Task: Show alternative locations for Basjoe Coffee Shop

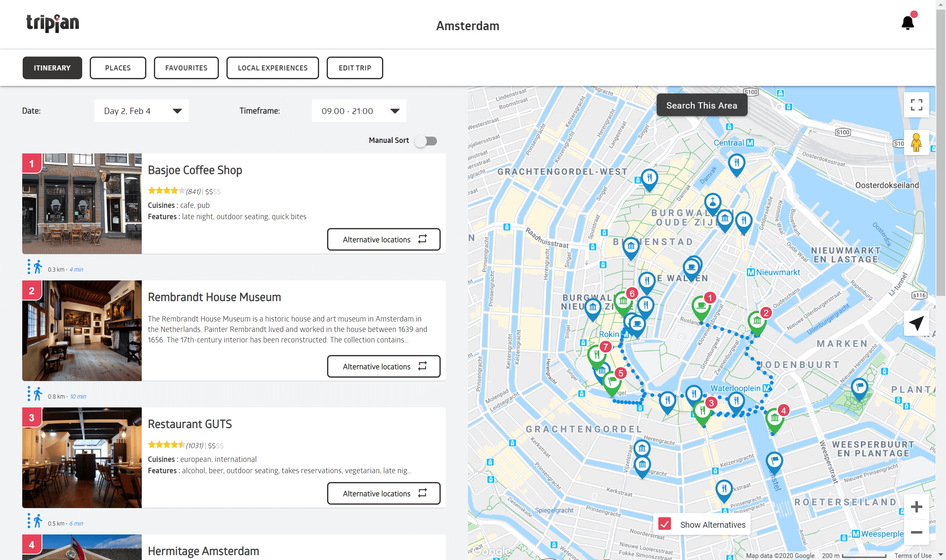Action: coord(384,239)
